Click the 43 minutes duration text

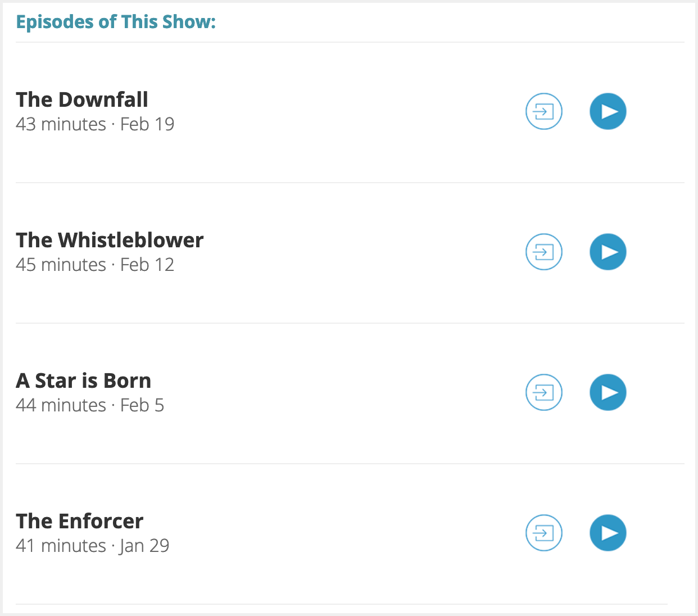tap(61, 124)
